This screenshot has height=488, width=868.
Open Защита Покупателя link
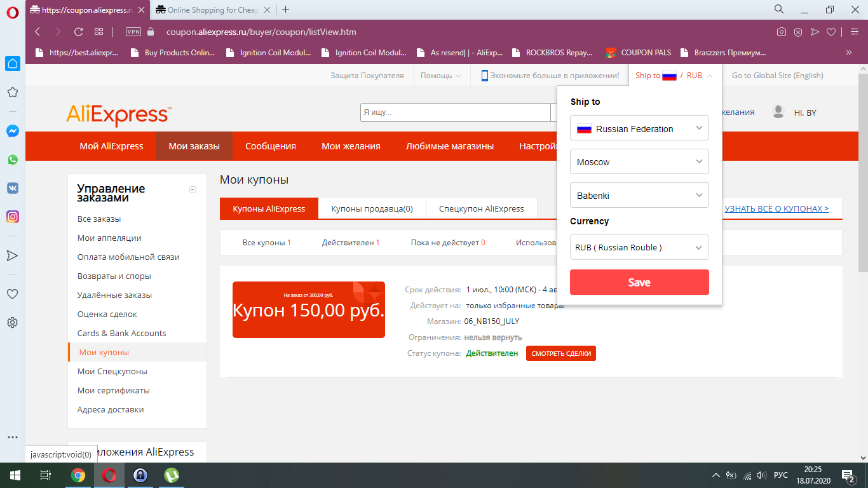(x=367, y=76)
